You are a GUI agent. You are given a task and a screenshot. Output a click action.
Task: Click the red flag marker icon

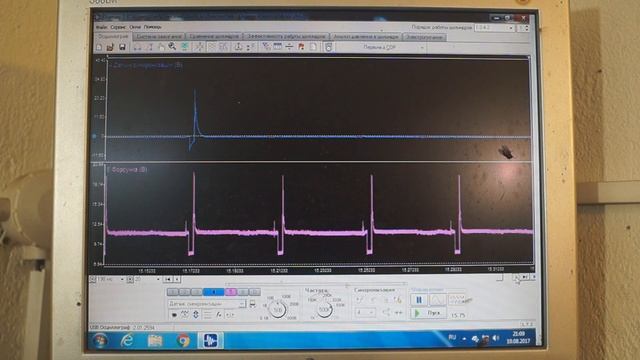coord(301,47)
